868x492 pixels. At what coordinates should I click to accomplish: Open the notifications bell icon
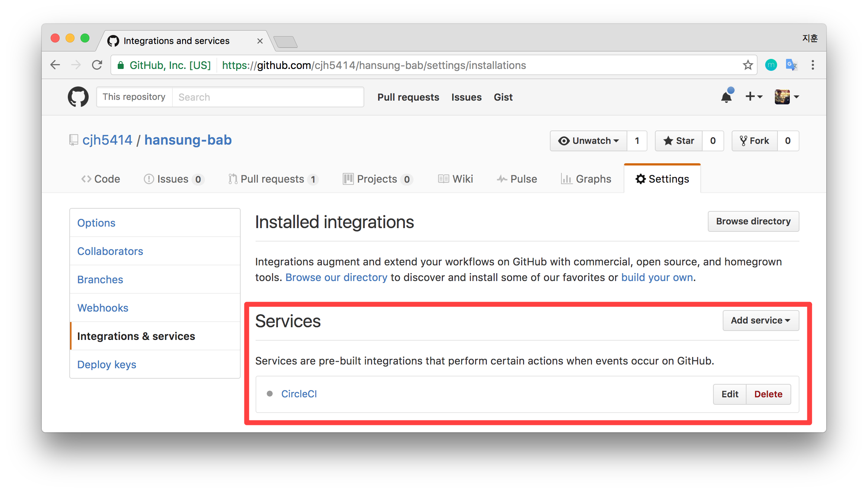727,96
